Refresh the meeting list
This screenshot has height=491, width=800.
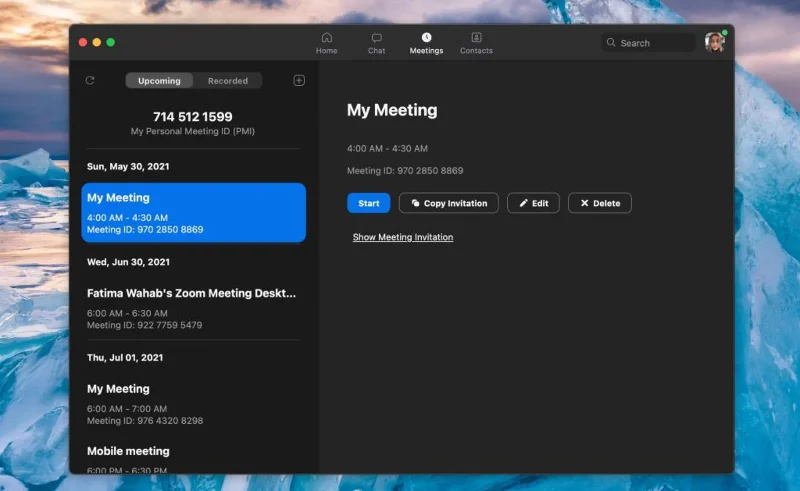coord(90,80)
